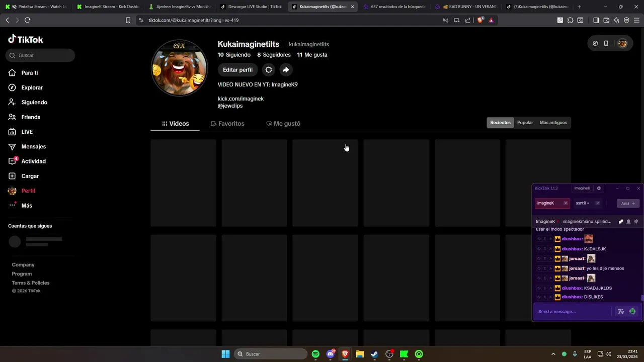Open a new browser tab

(x=579, y=7)
